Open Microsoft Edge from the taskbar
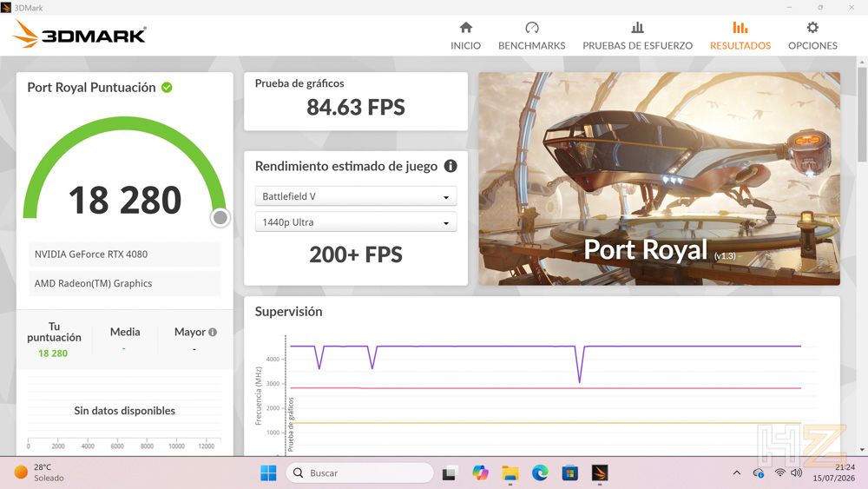This screenshot has height=489, width=868. coord(540,473)
